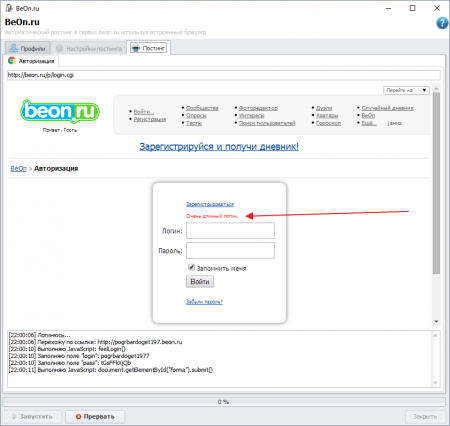Click the BeOn breadcrumb link

[x=18, y=169]
